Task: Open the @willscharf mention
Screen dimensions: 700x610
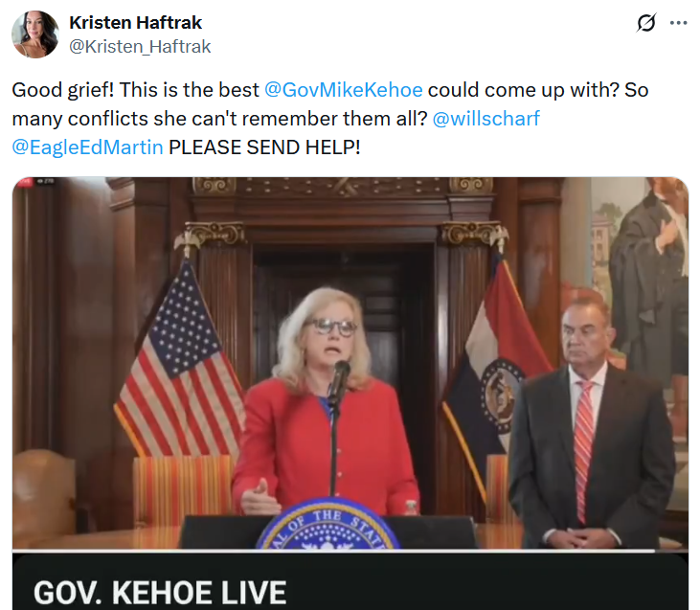Action: [x=485, y=119]
